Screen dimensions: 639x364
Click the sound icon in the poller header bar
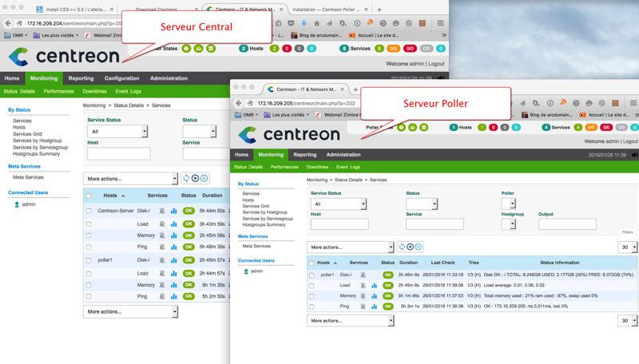pos(634,155)
